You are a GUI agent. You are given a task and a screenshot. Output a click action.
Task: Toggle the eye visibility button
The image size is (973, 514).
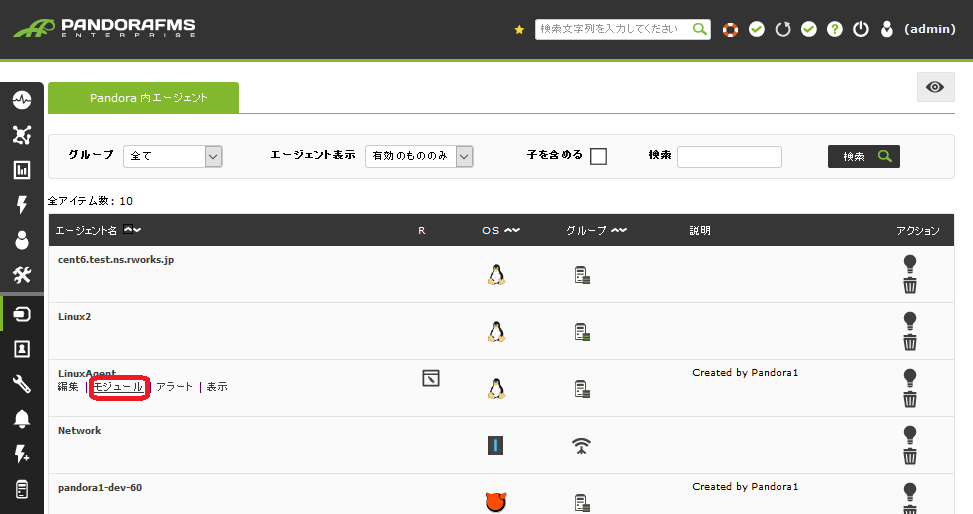point(935,87)
